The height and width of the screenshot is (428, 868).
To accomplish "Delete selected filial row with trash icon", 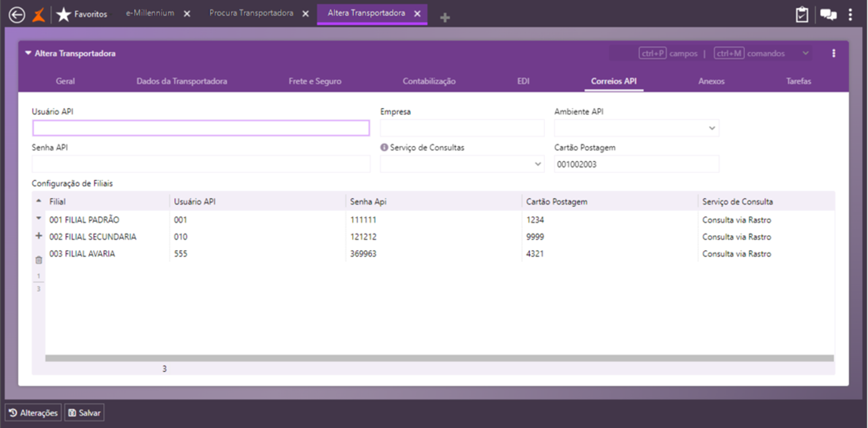I will pos(39,260).
